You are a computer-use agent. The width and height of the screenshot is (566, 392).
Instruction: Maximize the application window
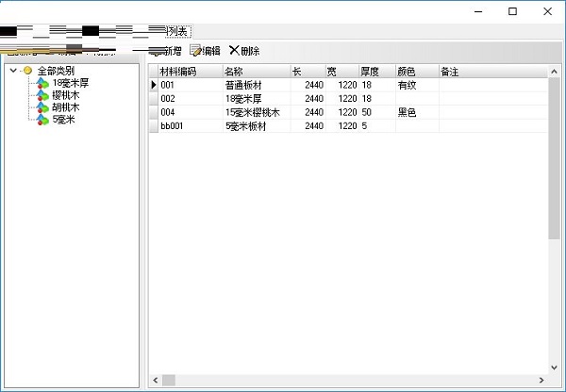[512, 12]
